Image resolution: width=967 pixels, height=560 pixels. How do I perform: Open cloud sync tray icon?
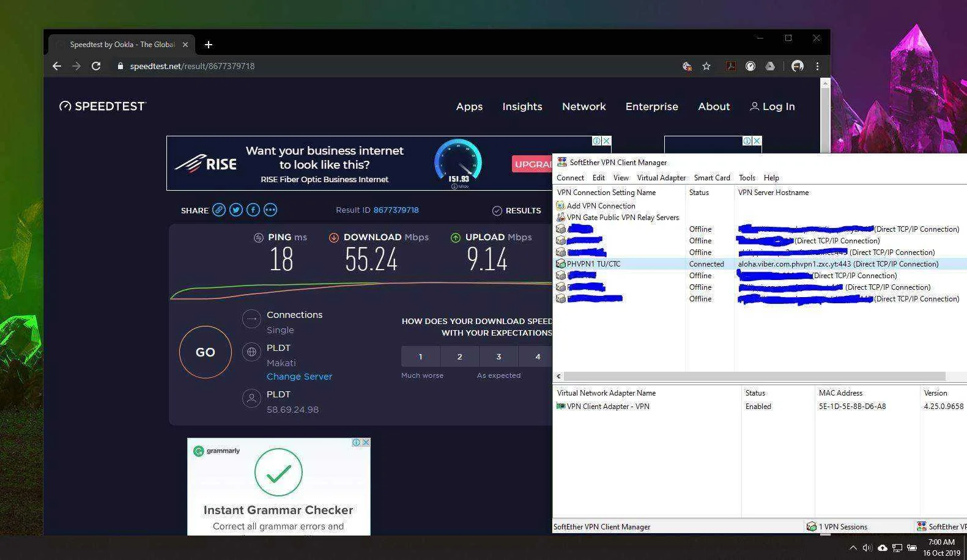(883, 548)
